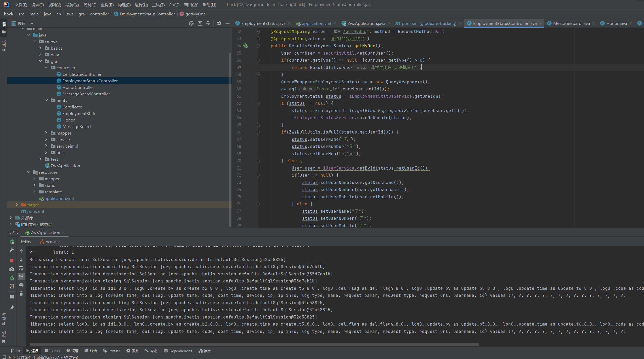Click the locate-file crosshair icon in project panel
The height and width of the screenshot is (359, 644).
pos(191,23)
